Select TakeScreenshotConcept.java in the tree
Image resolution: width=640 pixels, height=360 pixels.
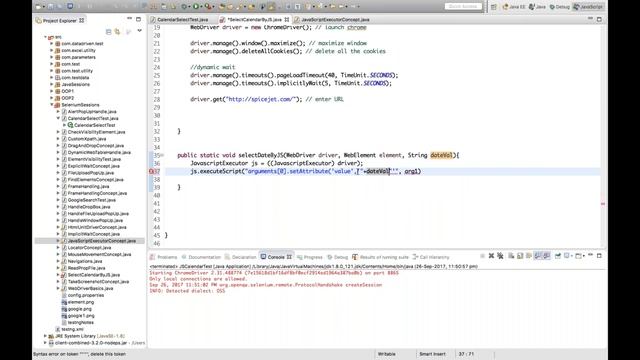tap(98, 282)
